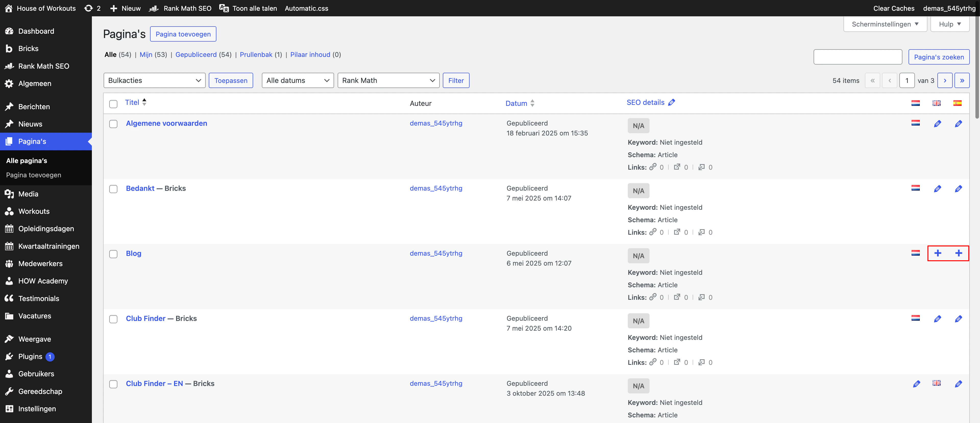980x423 pixels.
Task: Open the Club Finder page link
Action: point(146,318)
